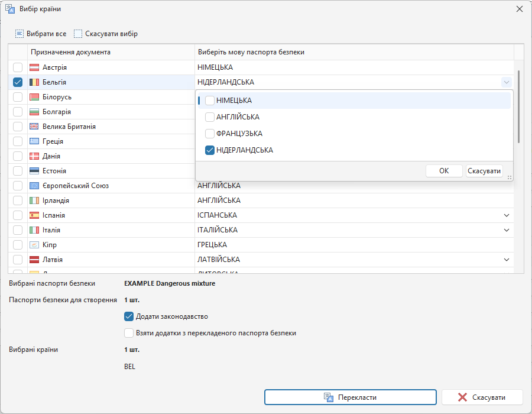Uncheck the Бельгія row checkbox
The image size is (532, 414).
pyautogui.click(x=18, y=82)
